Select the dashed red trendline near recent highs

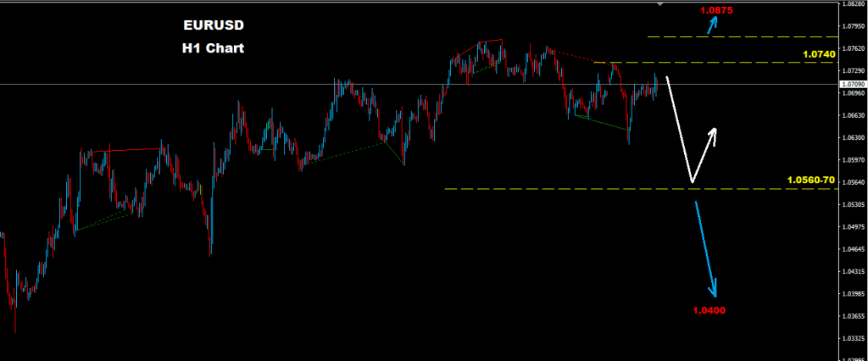tap(579, 57)
